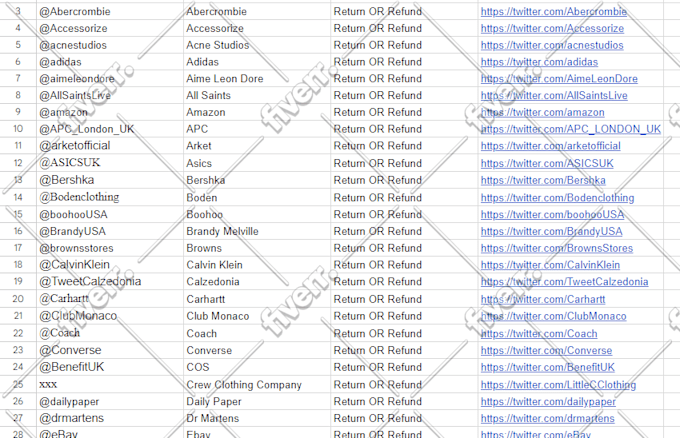Select the COS brand cell
Screen dimensions: 680x438
(257, 367)
